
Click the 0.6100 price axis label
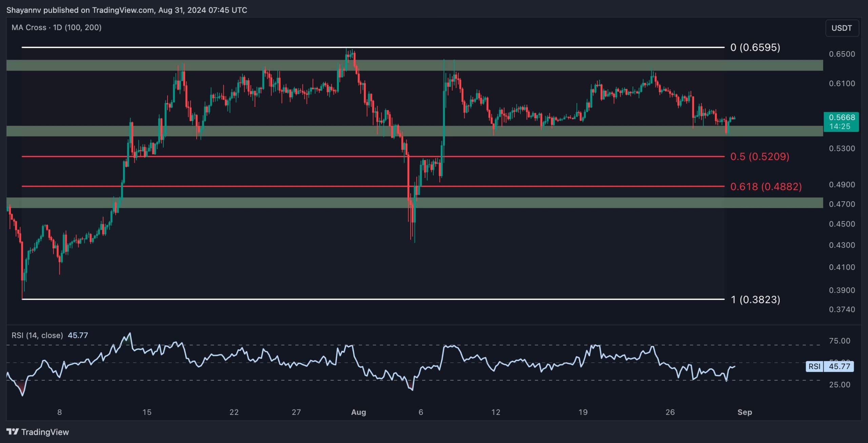pos(842,83)
